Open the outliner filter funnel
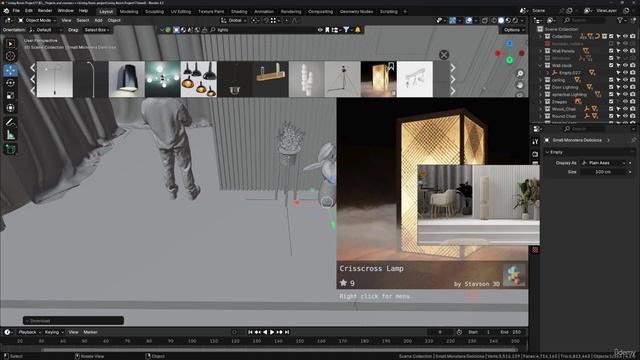Image resolution: width=640 pixels, height=360 pixels. click(620, 20)
